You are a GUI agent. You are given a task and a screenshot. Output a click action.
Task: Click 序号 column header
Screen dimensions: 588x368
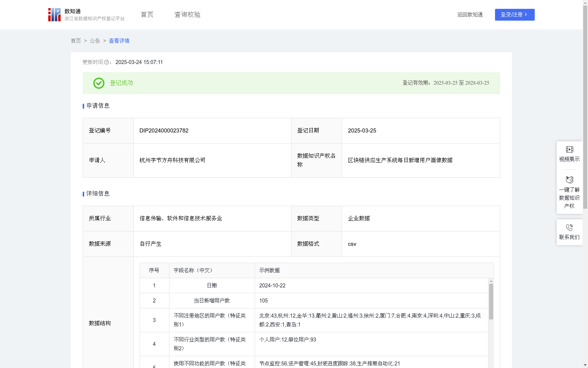pos(154,270)
